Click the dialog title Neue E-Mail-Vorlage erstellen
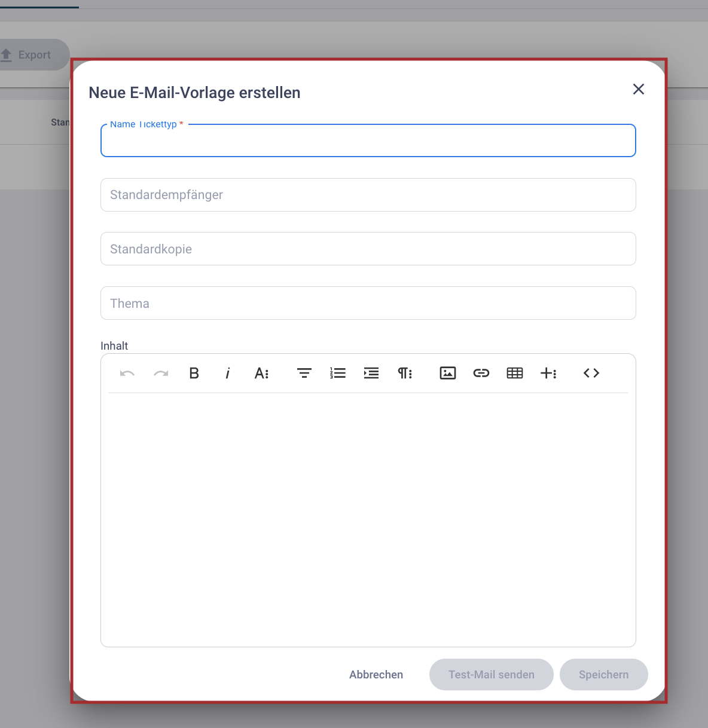Screen dimensions: 708x728 (194, 93)
